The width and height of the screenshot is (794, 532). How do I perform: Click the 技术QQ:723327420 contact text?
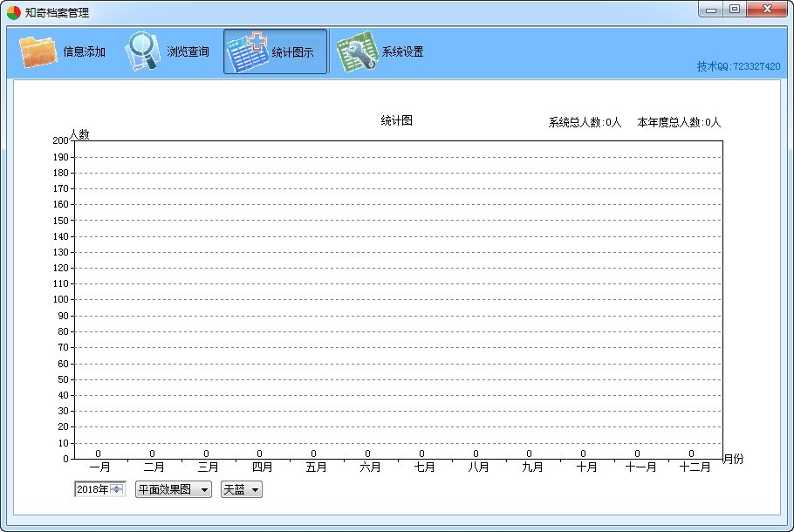coord(738,66)
